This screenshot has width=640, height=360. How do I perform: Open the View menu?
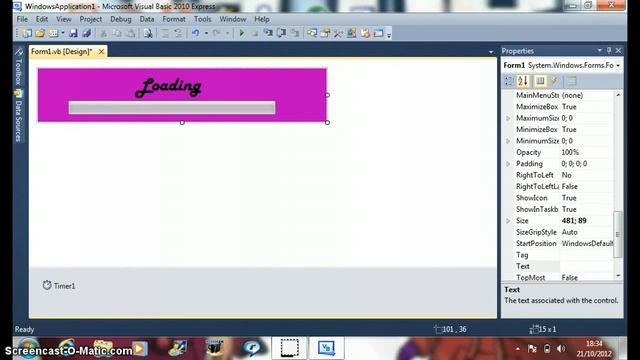click(64, 19)
